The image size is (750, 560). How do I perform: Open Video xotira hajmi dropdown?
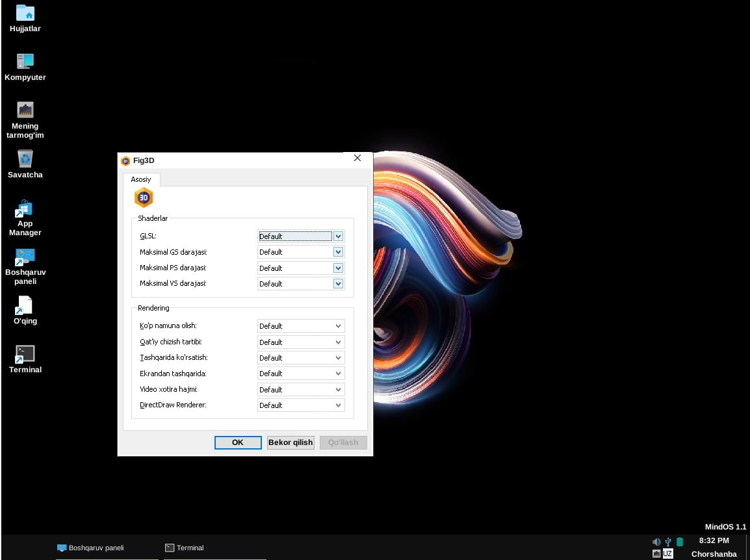337,390
